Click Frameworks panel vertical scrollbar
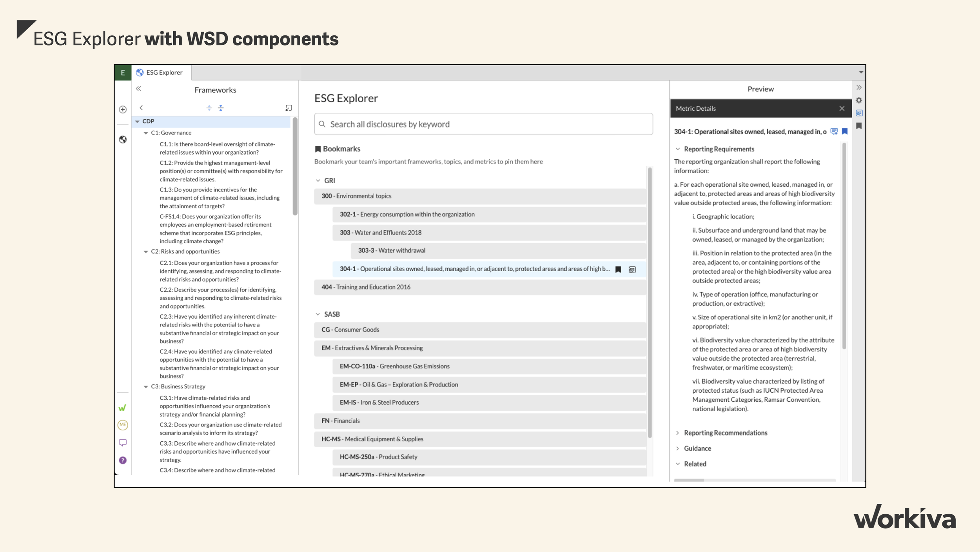This screenshot has height=552, width=980. [295, 166]
